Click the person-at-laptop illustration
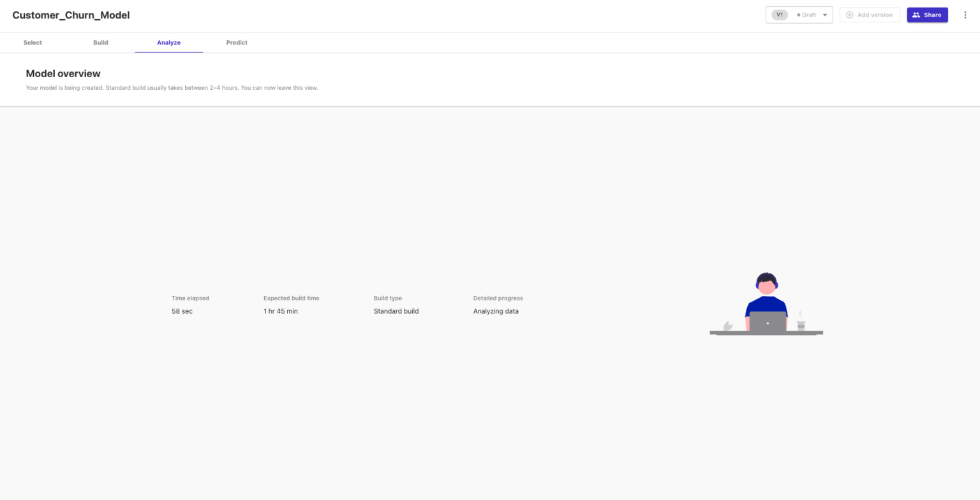The image size is (980, 500). coord(766,305)
